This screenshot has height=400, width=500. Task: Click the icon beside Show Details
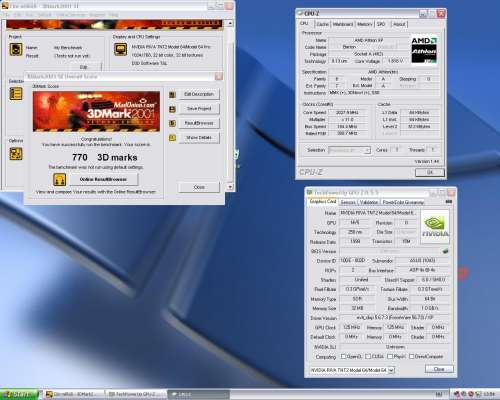pyautogui.click(x=172, y=138)
